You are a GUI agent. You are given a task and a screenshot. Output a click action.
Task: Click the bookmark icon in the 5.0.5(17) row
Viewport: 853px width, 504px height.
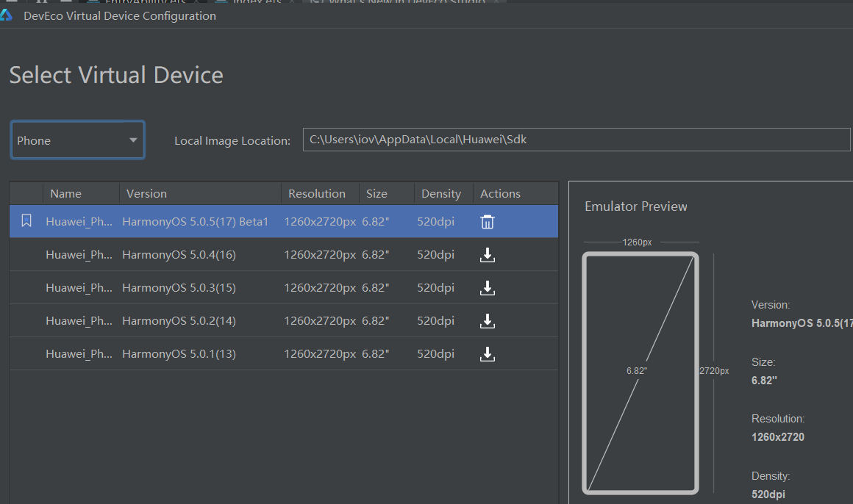(x=26, y=220)
